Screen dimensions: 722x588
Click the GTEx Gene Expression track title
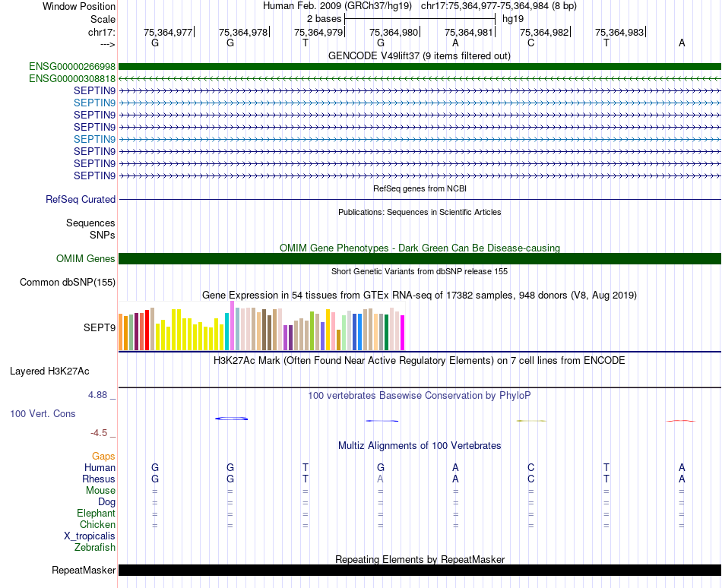pyautogui.click(x=420, y=296)
